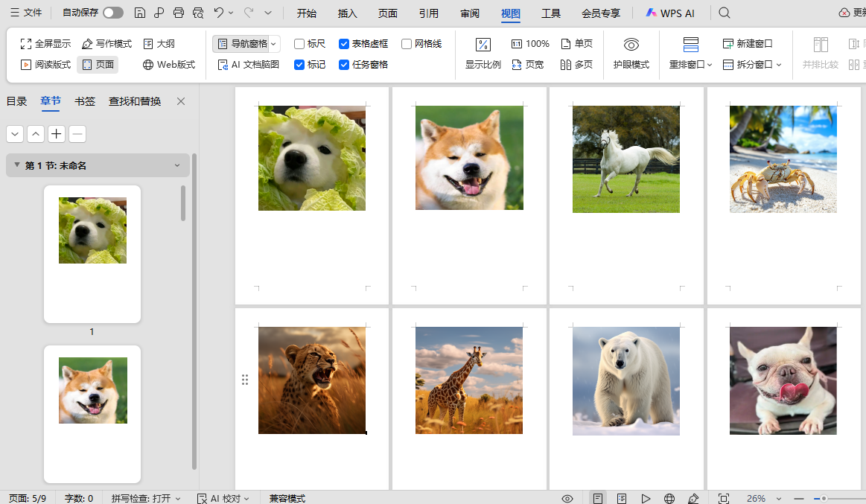866x504 pixels.
Task: Toggle 护眼模式 eye protection mode
Action: pyautogui.click(x=631, y=54)
